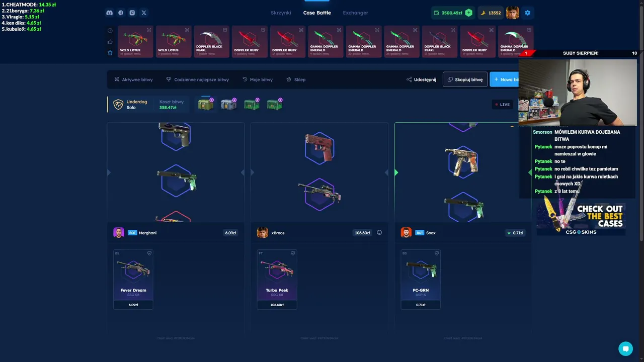The width and height of the screenshot is (644, 362).
Task: Click Merghani's 6.09zł total value
Action: [x=231, y=233]
